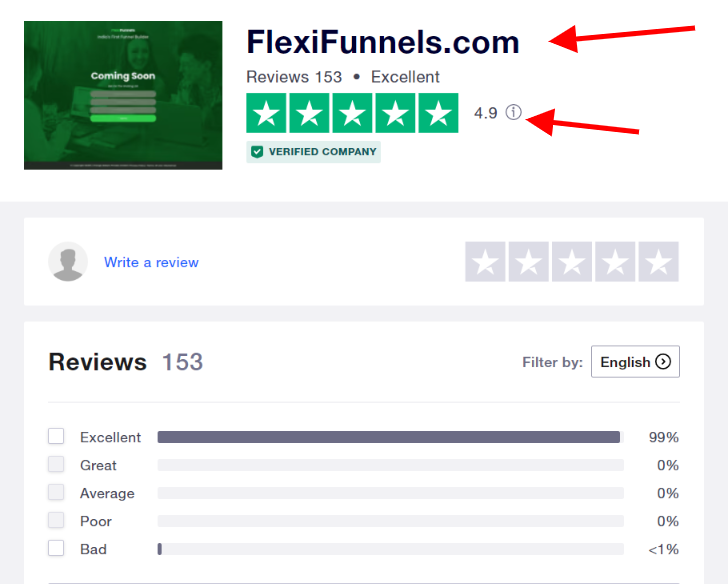Click the green five-star rating display
The height and width of the screenshot is (584, 728).
tap(352, 113)
